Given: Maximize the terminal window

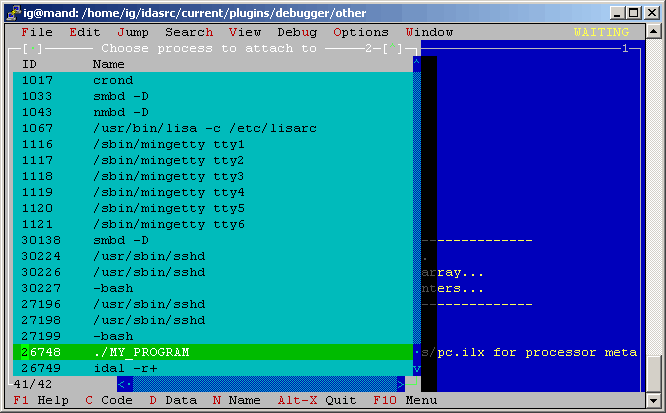Looking at the screenshot, I should (x=630, y=12).
